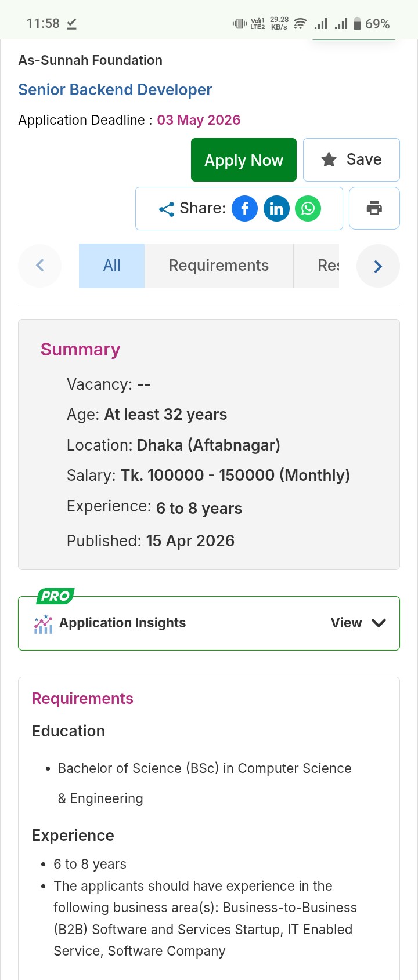Open the Senior Backend Developer title link
This screenshot has height=980, width=418.
pos(115,90)
